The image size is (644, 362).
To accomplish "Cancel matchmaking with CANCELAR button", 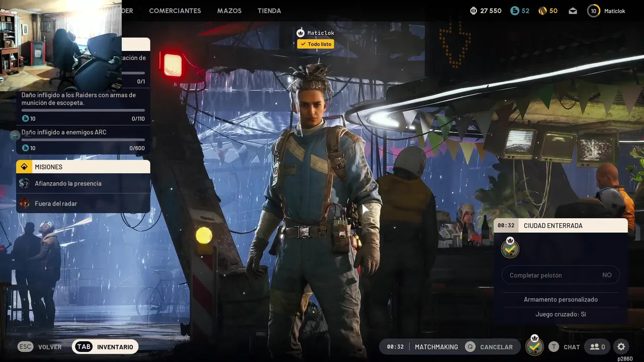I will [x=489, y=347].
